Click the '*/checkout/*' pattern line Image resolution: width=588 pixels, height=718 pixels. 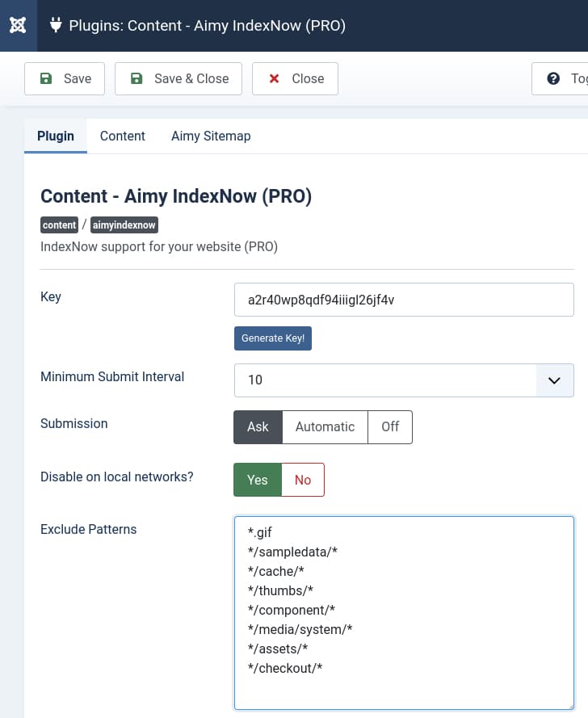point(285,668)
